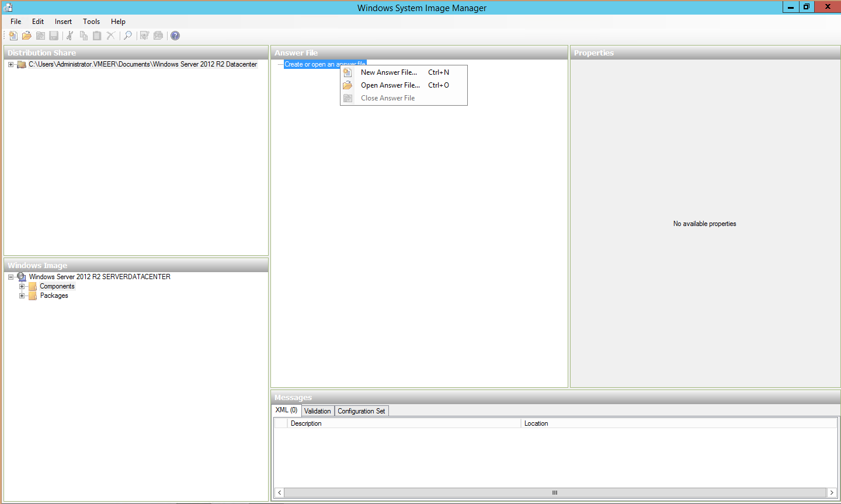Switch to the Validation tab
Image resolution: width=841 pixels, height=504 pixels.
click(317, 411)
